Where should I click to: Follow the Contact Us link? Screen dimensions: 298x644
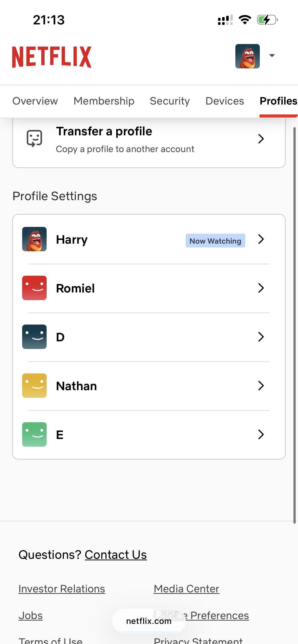click(x=116, y=555)
